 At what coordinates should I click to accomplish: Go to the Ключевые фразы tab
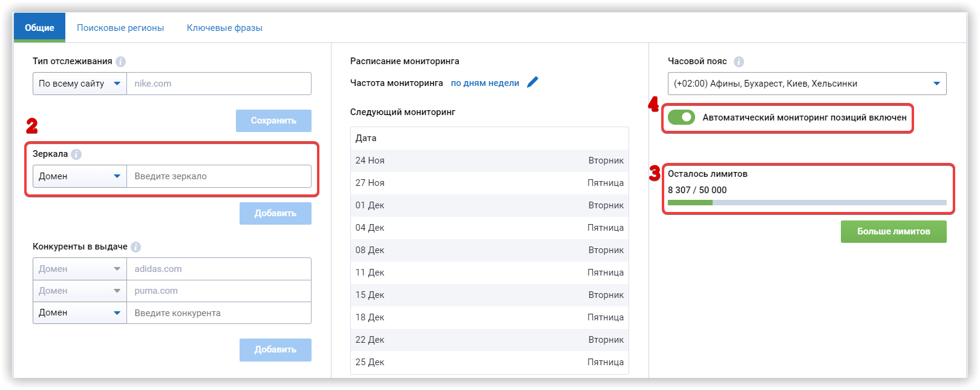[x=224, y=28]
